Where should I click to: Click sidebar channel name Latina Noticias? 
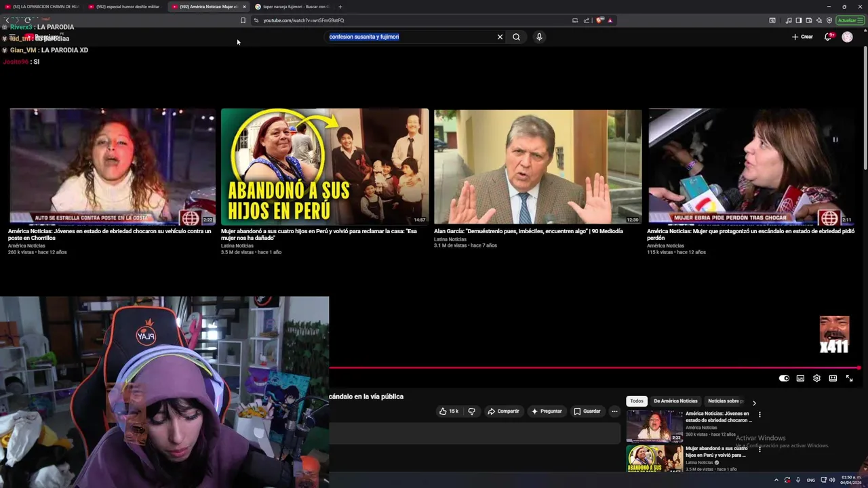700,462
